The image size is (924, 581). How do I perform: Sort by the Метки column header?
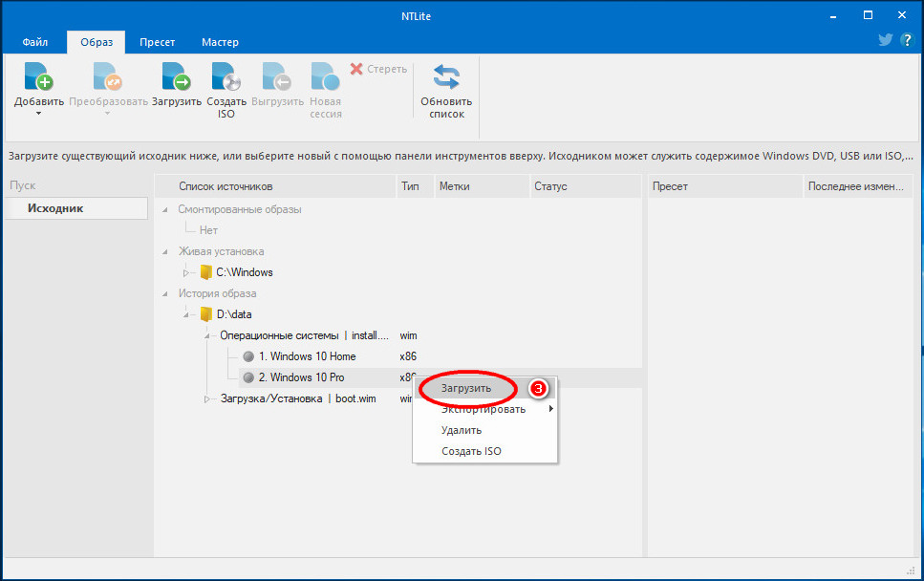(482, 186)
